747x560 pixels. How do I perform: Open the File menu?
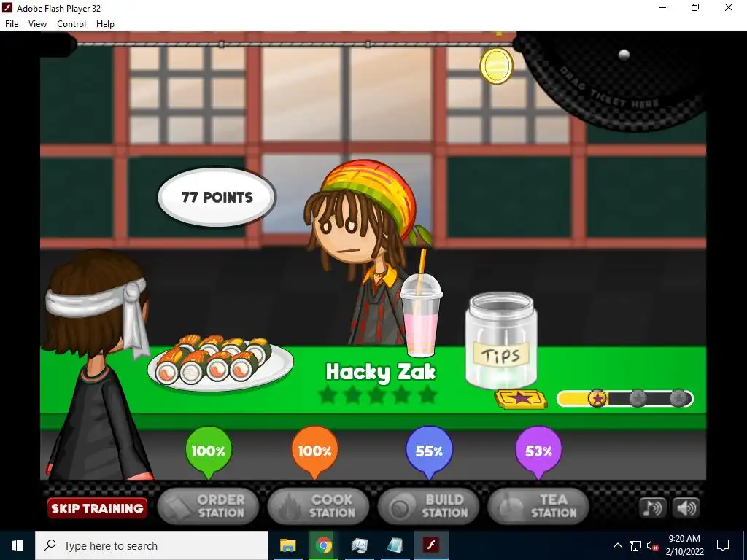point(12,24)
